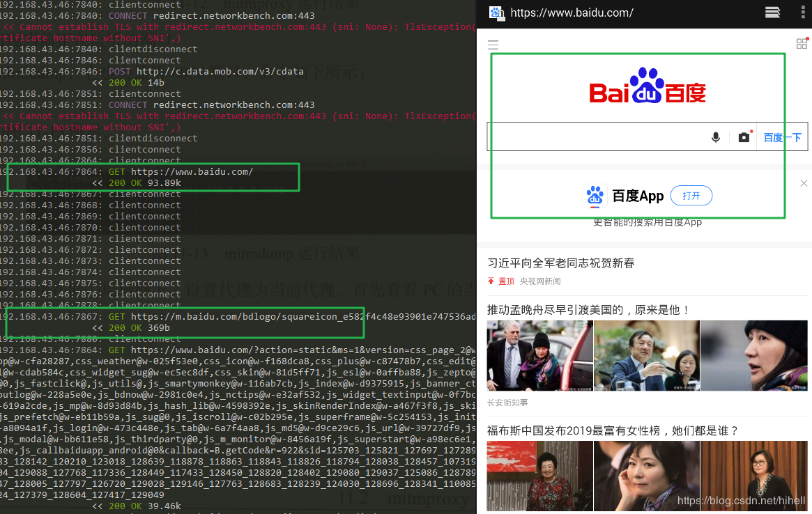Screen dimensions: 812x514
Task: Tap the middle Meng Wanzhou photo thumbnail
Action: tap(647, 355)
